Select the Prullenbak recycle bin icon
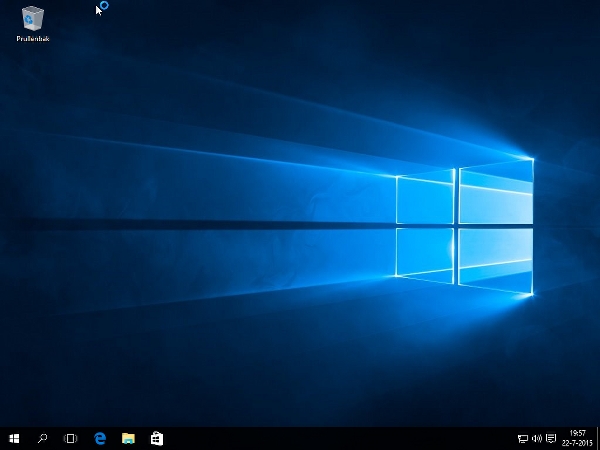This screenshot has height=450, width=600. click(x=33, y=17)
